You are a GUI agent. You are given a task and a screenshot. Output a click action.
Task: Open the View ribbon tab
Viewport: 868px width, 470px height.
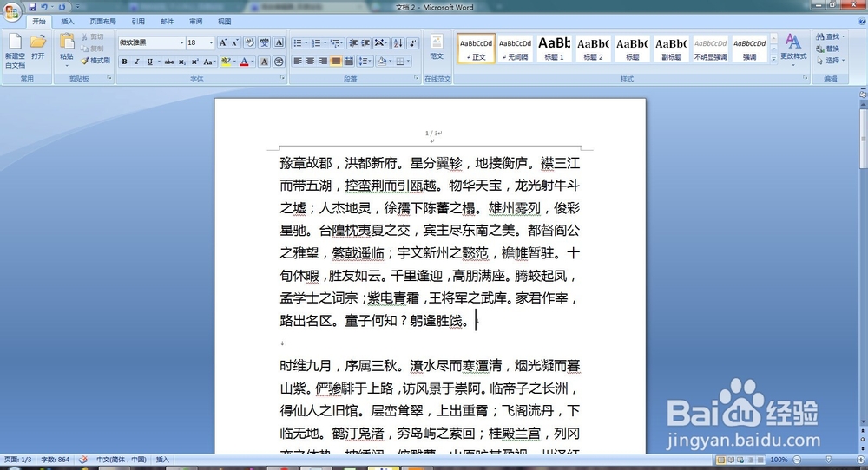click(x=224, y=22)
